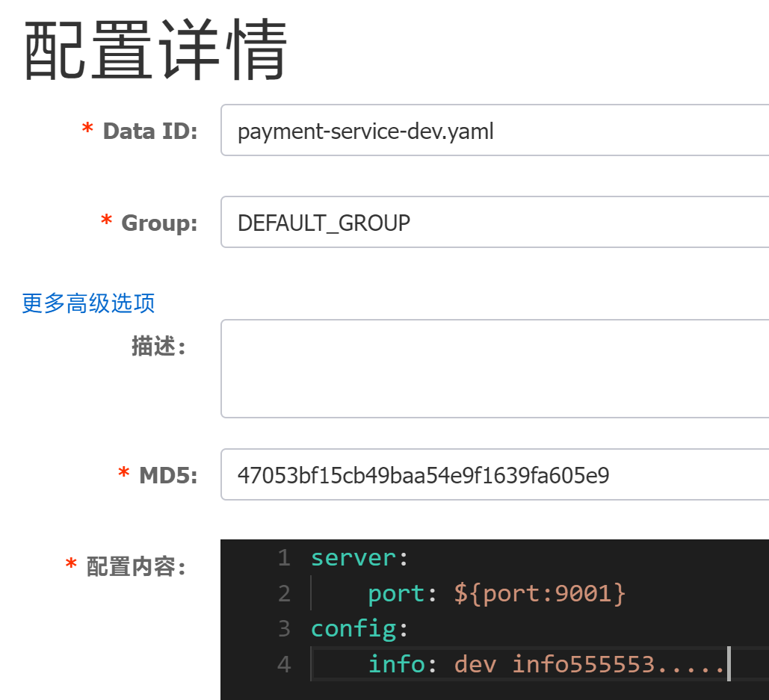Click the 配置详情 page title
Screen dimensions: 769x700
pyautogui.click(x=157, y=49)
